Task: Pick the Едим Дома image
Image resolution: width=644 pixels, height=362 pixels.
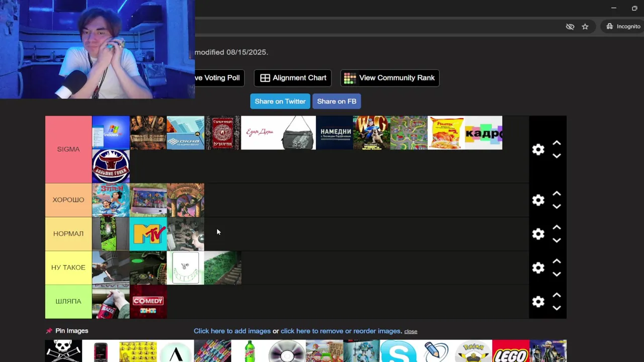Action: click(260, 133)
